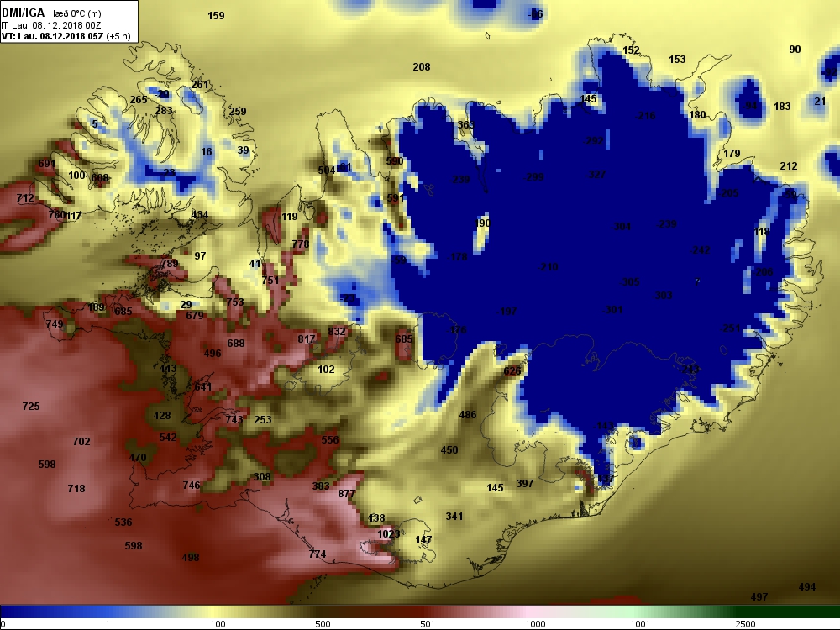Click the legend label 1001

(640, 624)
